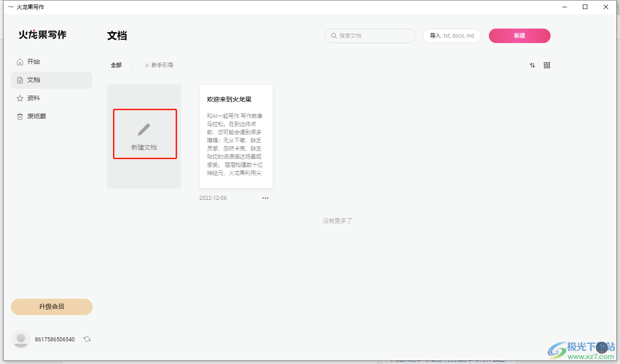The height and width of the screenshot is (364, 620).
Task: Click the 搜索文档 search field
Action: 370,36
